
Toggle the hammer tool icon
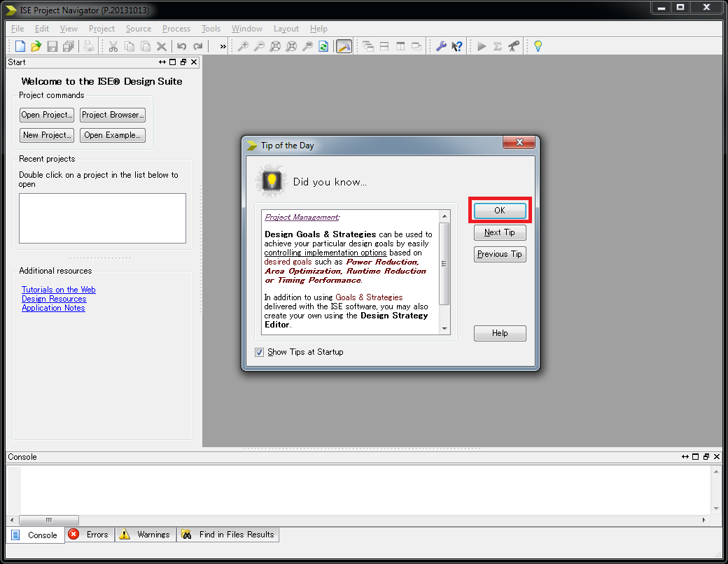coord(344,46)
